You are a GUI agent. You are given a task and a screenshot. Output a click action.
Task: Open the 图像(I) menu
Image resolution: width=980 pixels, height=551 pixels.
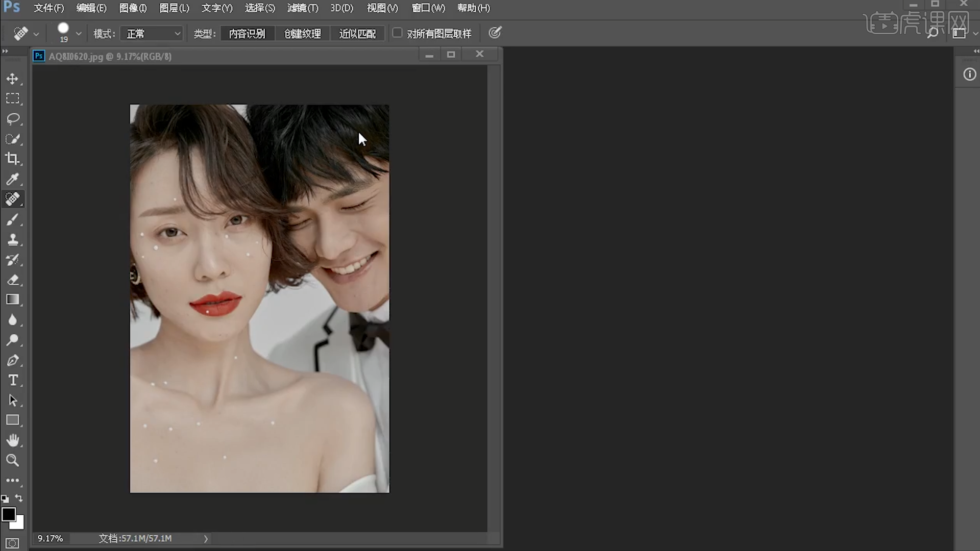132,8
